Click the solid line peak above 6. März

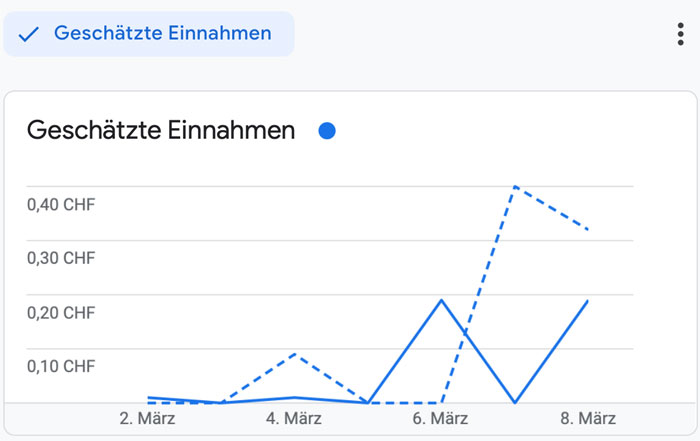(441, 300)
